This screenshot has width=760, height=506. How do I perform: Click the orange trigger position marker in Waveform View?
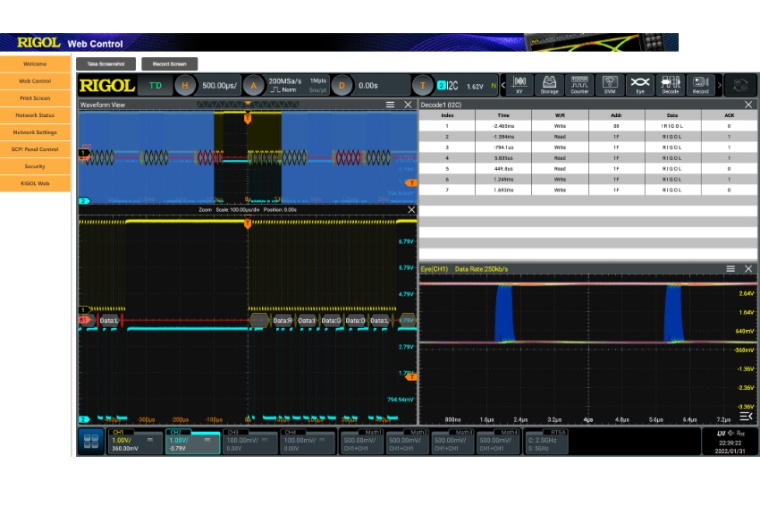point(247,117)
